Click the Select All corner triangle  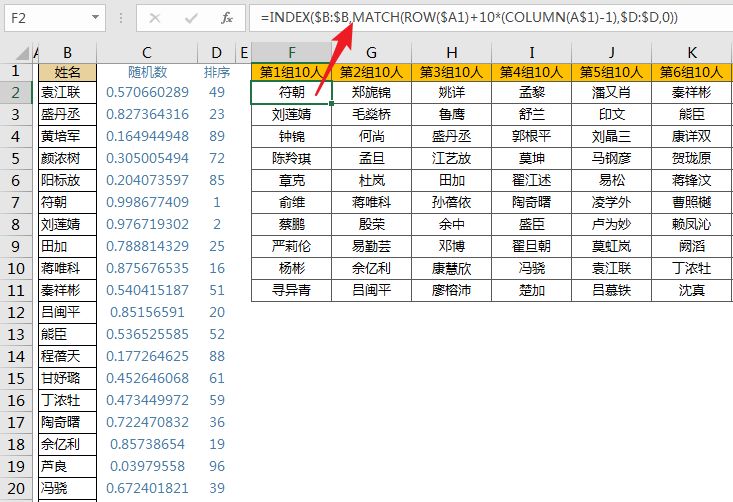(x=16, y=52)
